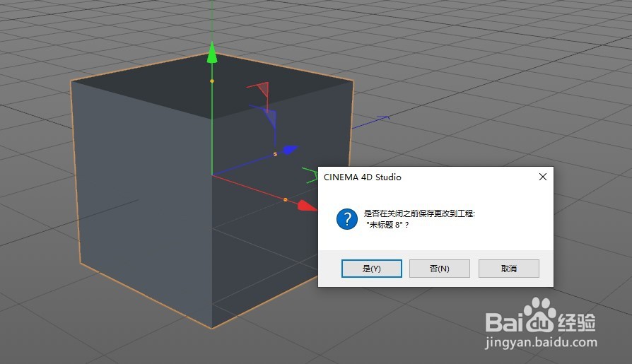The height and width of the screenshot is (364, 632).
Task: Click the orange dot on Y axis
Action: (x=212, y=81)
